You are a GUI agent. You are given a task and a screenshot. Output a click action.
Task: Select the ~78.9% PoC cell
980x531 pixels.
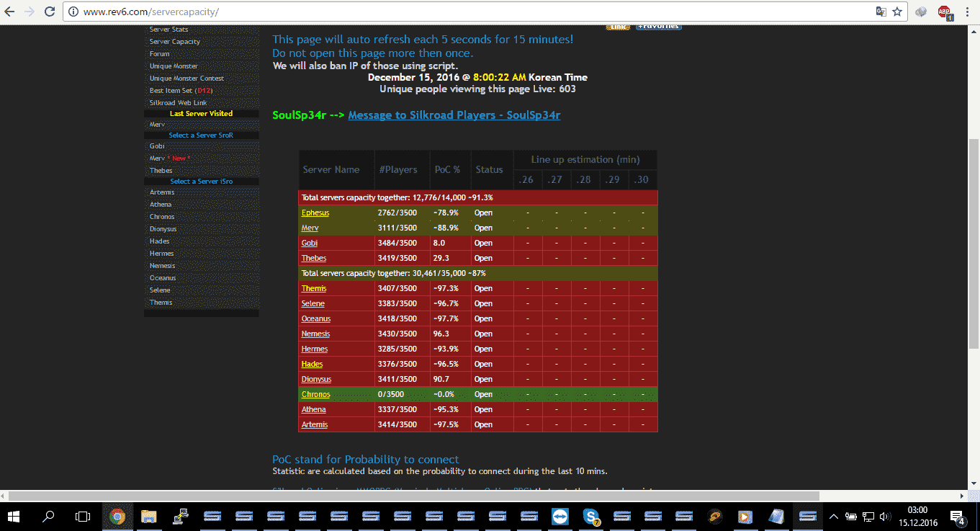point(450,213)
